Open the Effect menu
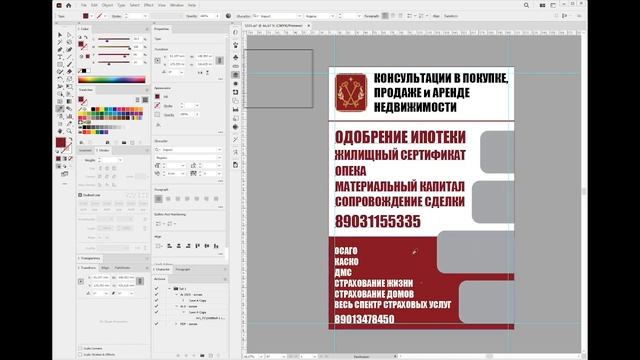This screenshot has width=640, height=360. tap(149, 5)
